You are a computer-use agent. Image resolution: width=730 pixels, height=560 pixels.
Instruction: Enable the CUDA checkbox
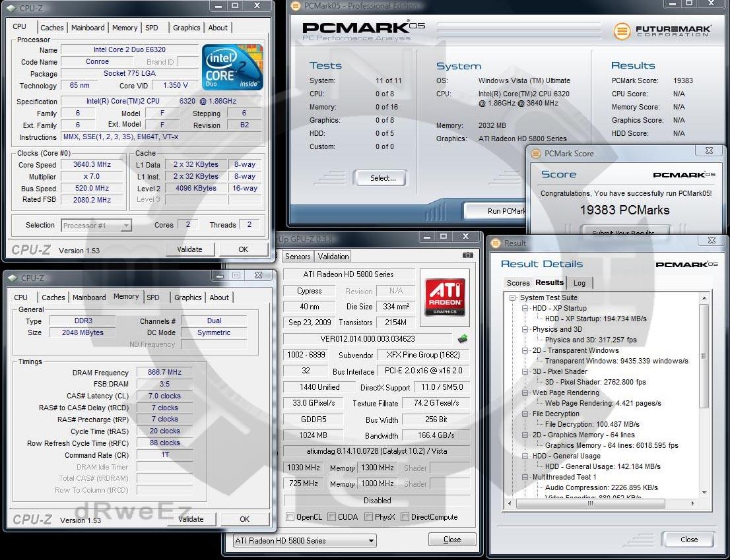point(332,516)
